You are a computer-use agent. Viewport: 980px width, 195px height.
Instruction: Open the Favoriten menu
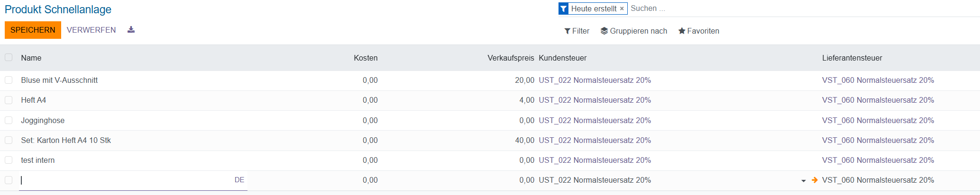tap(698, 31)
